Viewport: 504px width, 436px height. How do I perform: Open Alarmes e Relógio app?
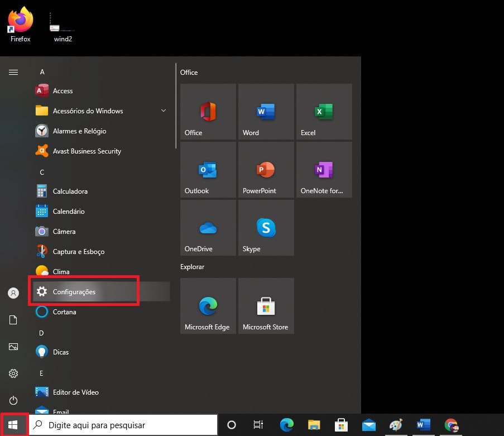pyautogui.click(x=100, y=131)
